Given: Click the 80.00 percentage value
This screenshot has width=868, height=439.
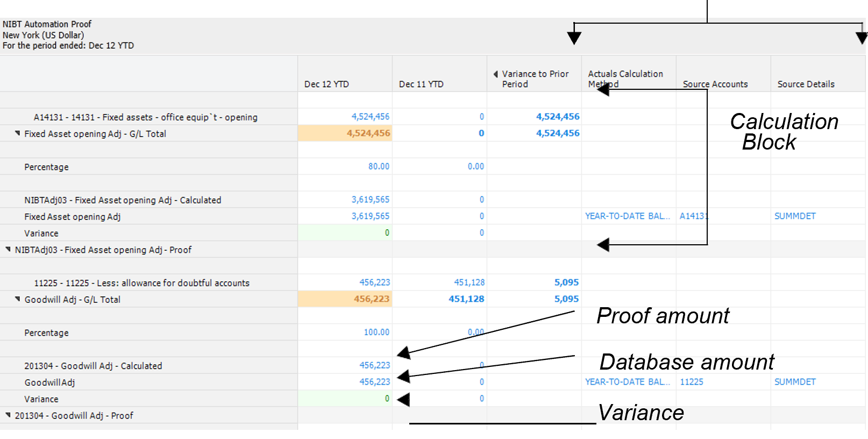Looking at the screenshot, I should (379, 167).
